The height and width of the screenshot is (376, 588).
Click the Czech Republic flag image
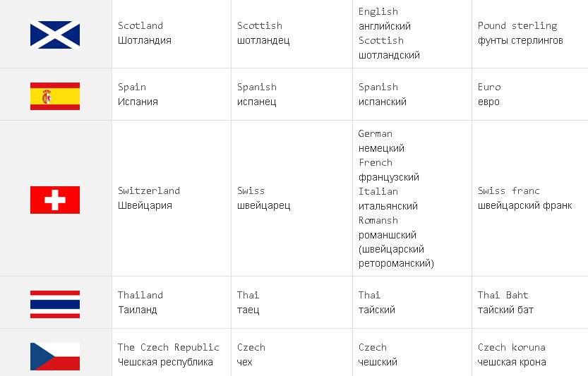[55, 356]
